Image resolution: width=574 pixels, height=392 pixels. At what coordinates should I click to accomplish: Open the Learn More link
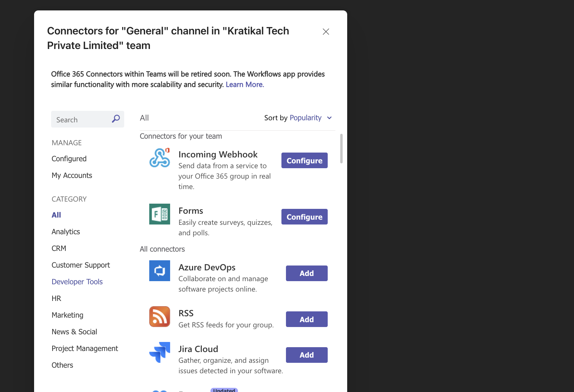pyautogui.click(x=245, y=84)
